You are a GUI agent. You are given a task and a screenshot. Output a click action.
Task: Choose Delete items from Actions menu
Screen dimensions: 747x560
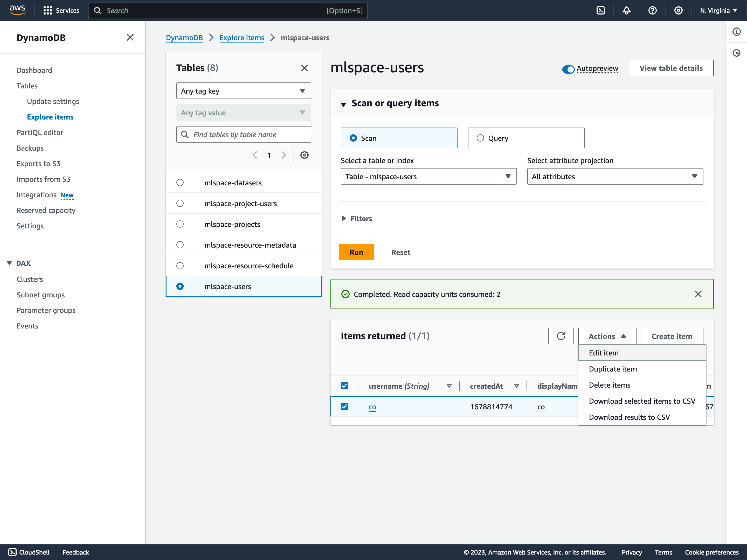(642, 385)
